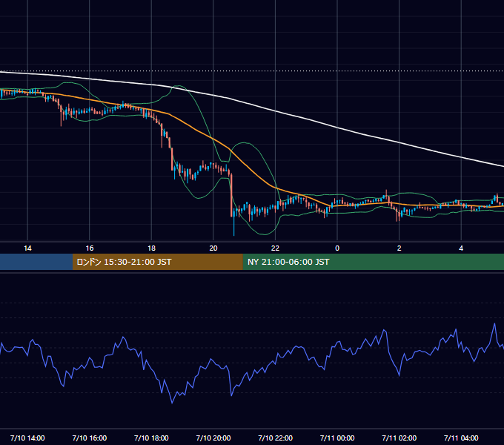The height and width of the screenshot is (445, 504).
Task: Click the blue session bar before London
Action: coord(36,262)
